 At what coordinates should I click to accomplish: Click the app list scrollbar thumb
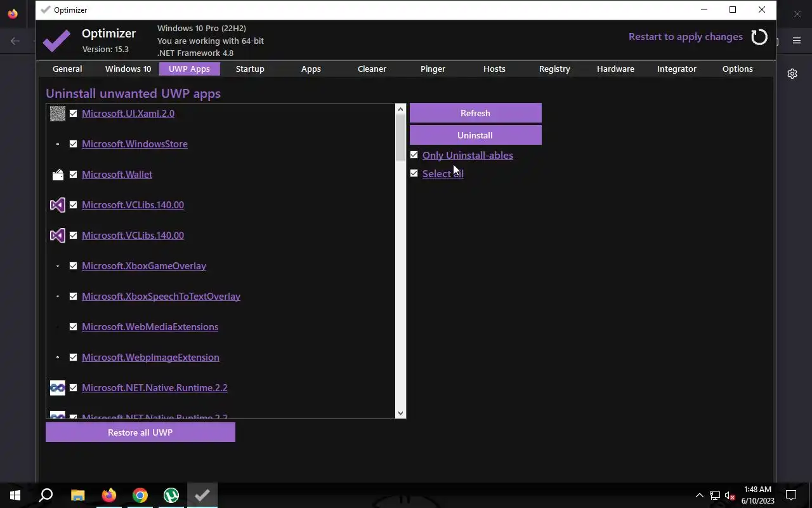point(400,138)
